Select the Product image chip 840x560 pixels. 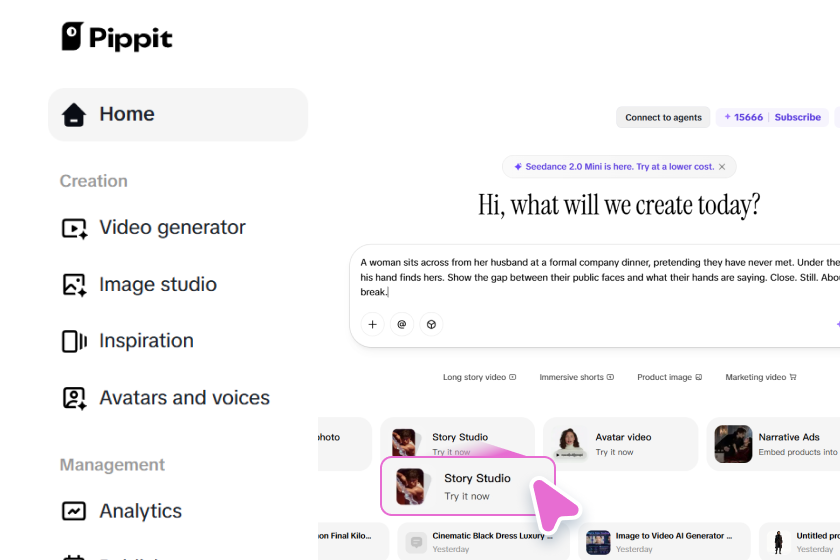[x=670, y=377]
